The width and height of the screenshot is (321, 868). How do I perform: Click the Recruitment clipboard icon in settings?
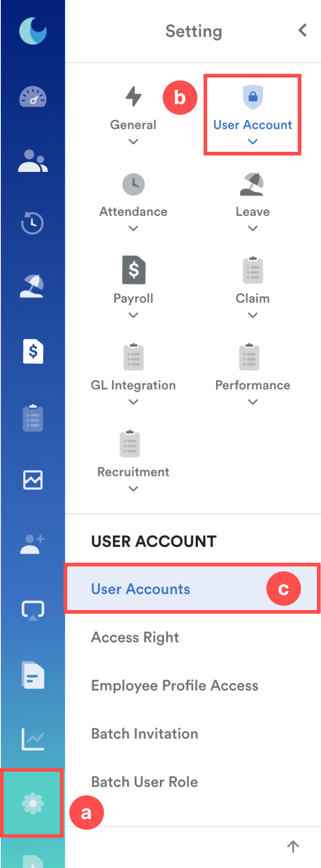(x=130, y=444)
